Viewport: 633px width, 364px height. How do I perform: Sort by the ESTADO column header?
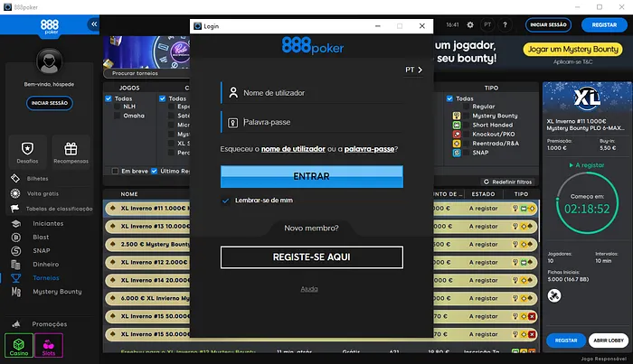point(483,194)
